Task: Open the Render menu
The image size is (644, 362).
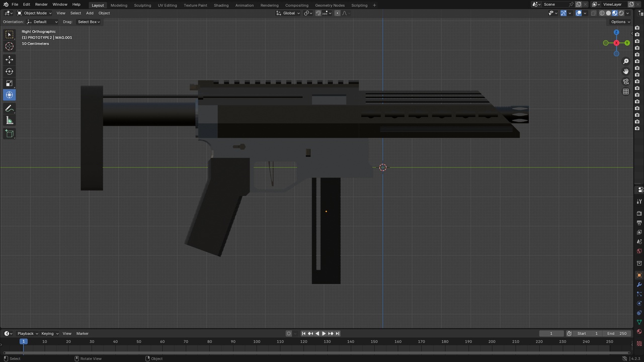Action: 41,5
